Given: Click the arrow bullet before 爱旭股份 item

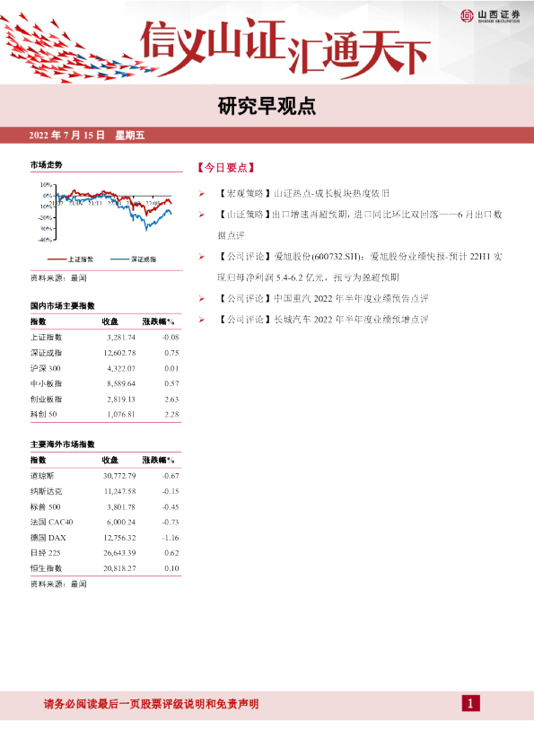Looking at the screenshot, I should pos(202,257).
